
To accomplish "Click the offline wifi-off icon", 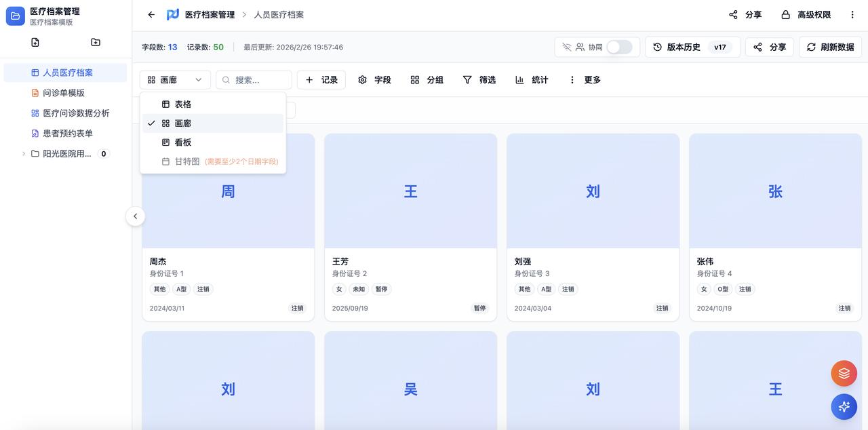I will pos(567,47).
